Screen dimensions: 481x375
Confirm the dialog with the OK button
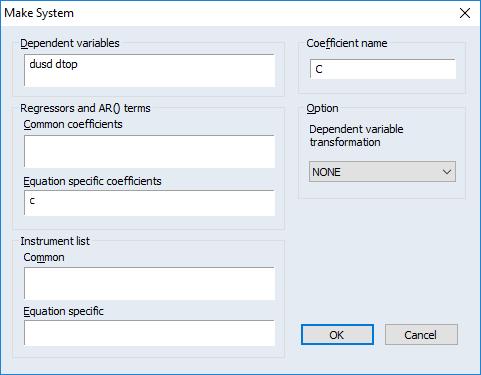point(337,335)
